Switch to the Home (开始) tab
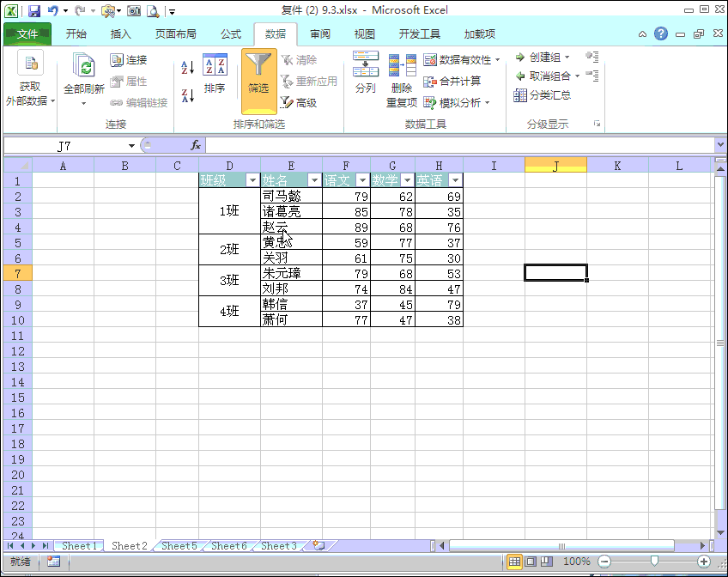The image size is (728, 577). coord(76,33)
